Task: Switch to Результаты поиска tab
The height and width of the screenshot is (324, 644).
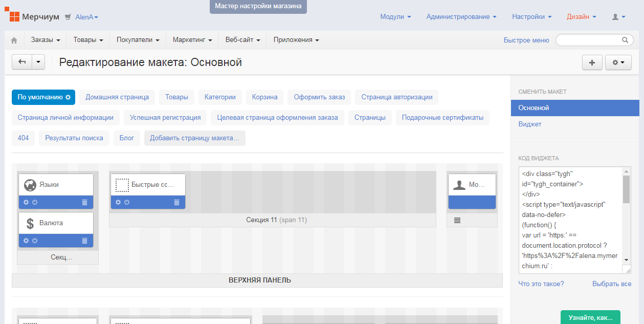Action: tap(74, 138)
